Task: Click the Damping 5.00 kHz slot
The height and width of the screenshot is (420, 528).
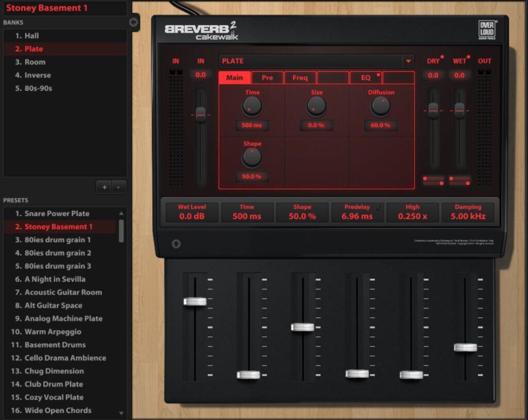Action: (468, 213)
